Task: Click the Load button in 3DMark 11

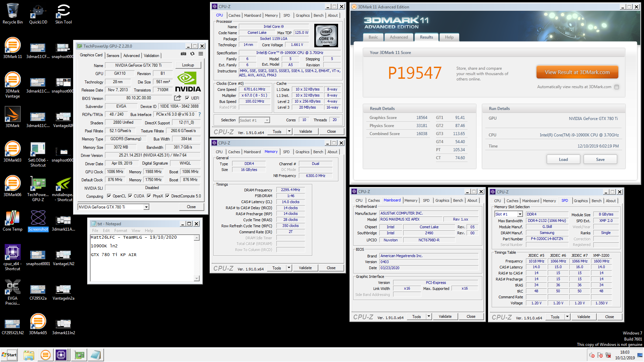Action: (x=563, y=160)
